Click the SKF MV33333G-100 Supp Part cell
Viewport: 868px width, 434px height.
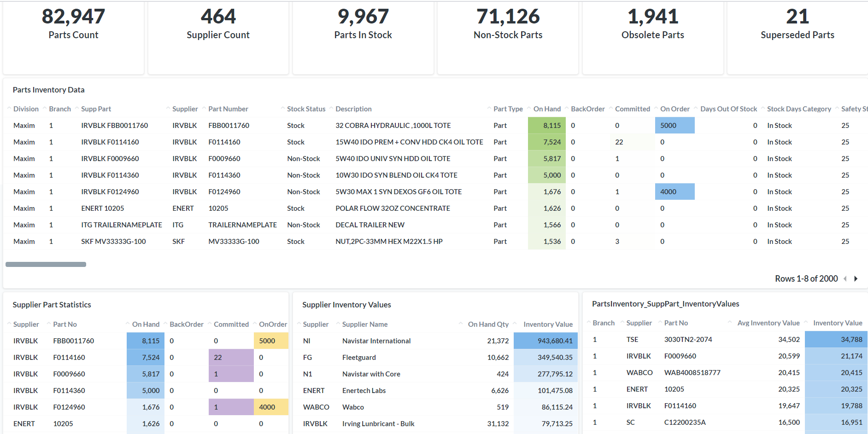pos(113,242)
